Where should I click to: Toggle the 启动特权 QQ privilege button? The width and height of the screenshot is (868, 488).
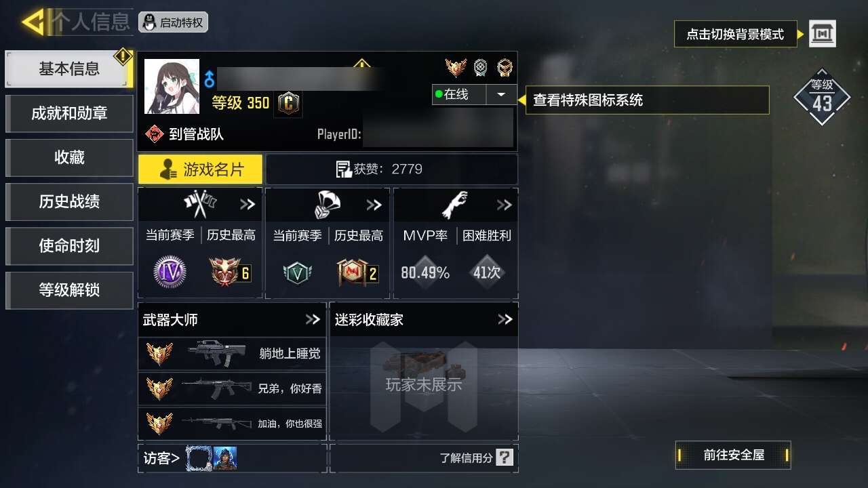pos(174,22)
